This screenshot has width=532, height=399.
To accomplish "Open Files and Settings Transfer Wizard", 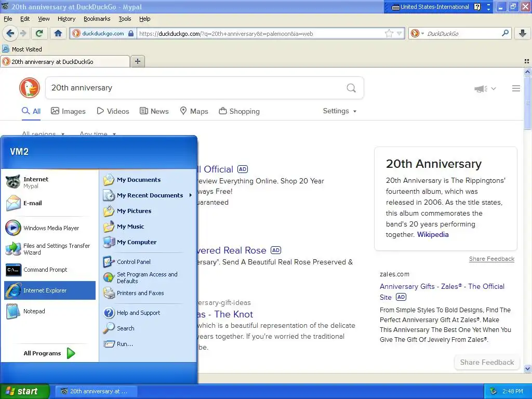I will pos(50,249).
